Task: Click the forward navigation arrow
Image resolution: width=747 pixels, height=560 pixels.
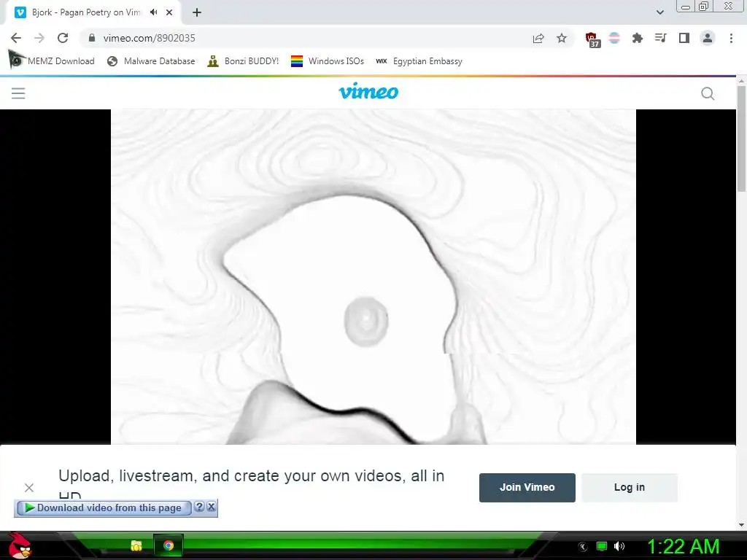Action: (x=39, y=38)
